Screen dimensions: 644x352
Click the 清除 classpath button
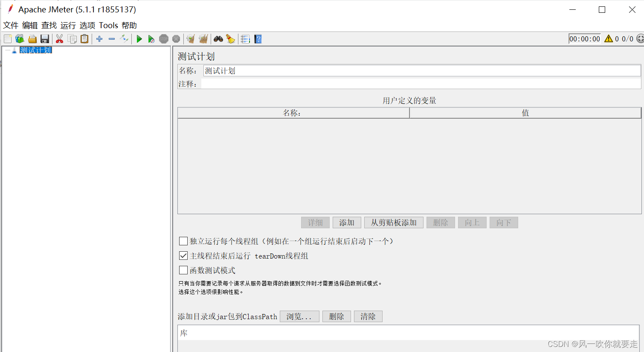[368, 316]
